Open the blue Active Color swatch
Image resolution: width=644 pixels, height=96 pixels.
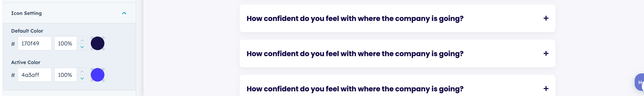coord(98,75)
